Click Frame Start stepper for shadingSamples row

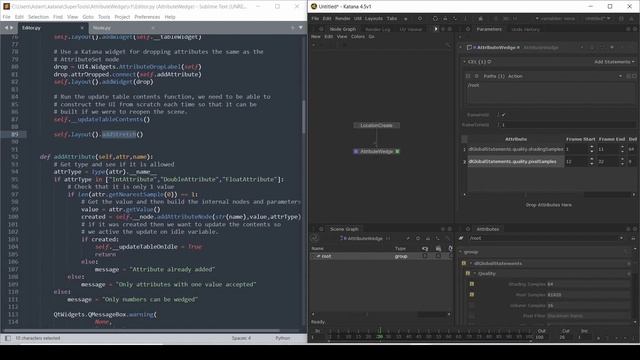pyautogui.click(x=592, y=149)
